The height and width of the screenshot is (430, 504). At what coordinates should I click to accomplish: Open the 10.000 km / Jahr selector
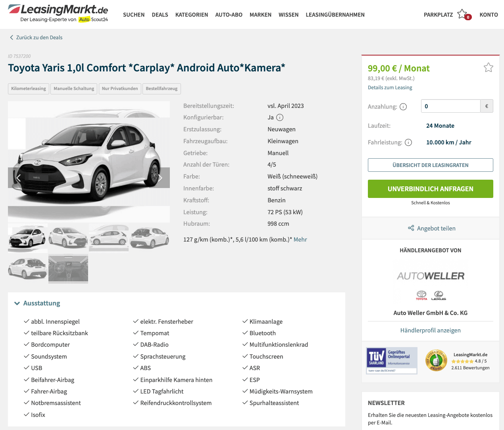(x=448, y=142)
